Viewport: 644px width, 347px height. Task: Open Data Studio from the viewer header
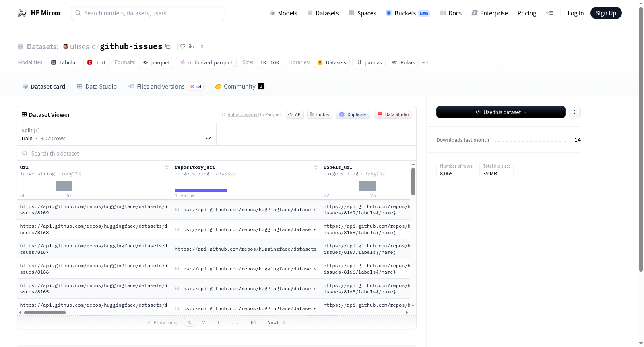(x=393, y=114)
